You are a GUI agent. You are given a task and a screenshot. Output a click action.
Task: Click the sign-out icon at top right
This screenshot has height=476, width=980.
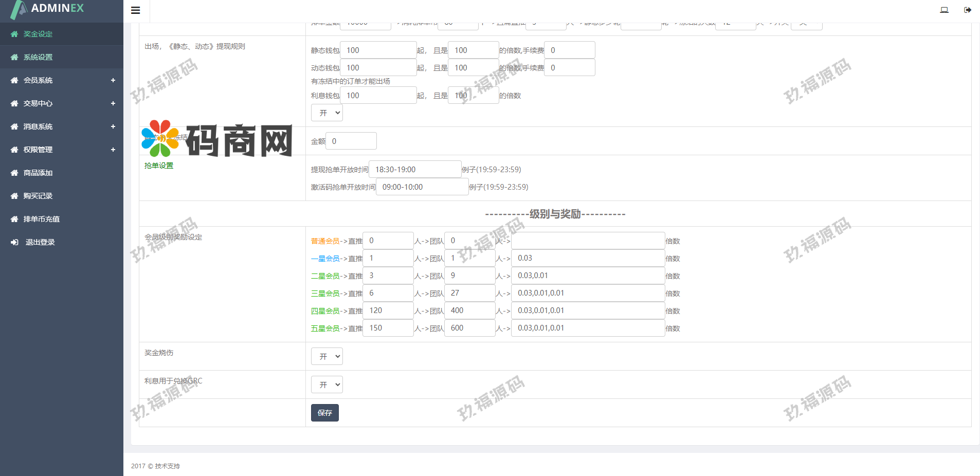pyautogui.click(x=967, y=10)
